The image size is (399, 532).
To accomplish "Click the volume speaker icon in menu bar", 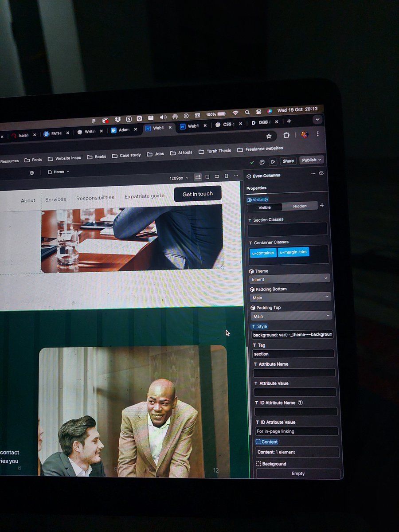I will [x=163, y=117].
